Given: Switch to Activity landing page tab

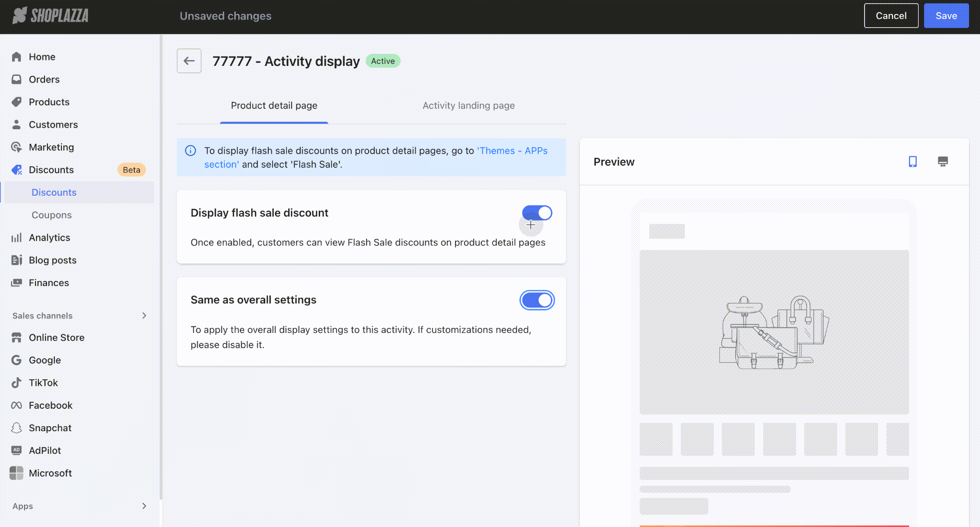Looking at the screenshot, I should pos(468,106).
